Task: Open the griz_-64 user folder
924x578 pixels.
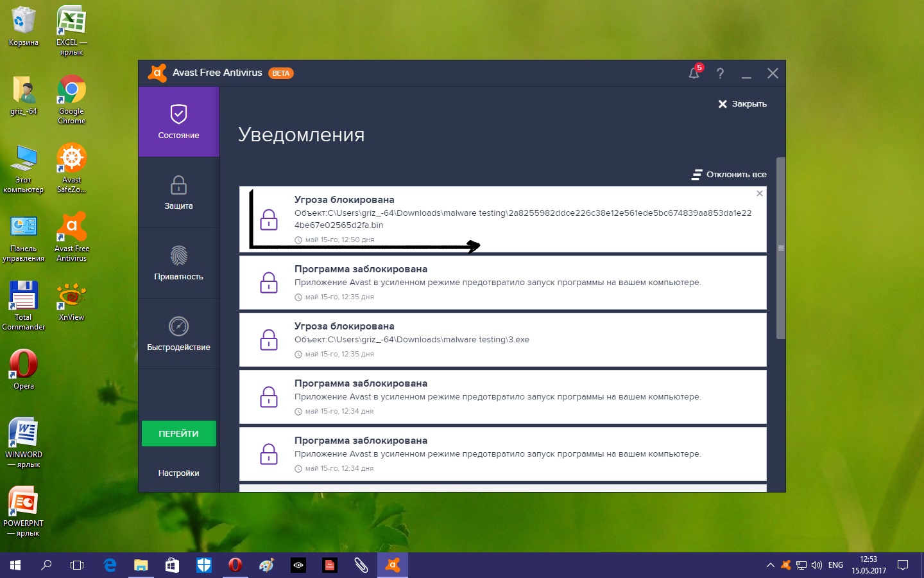Action: [x=24, y=95]
